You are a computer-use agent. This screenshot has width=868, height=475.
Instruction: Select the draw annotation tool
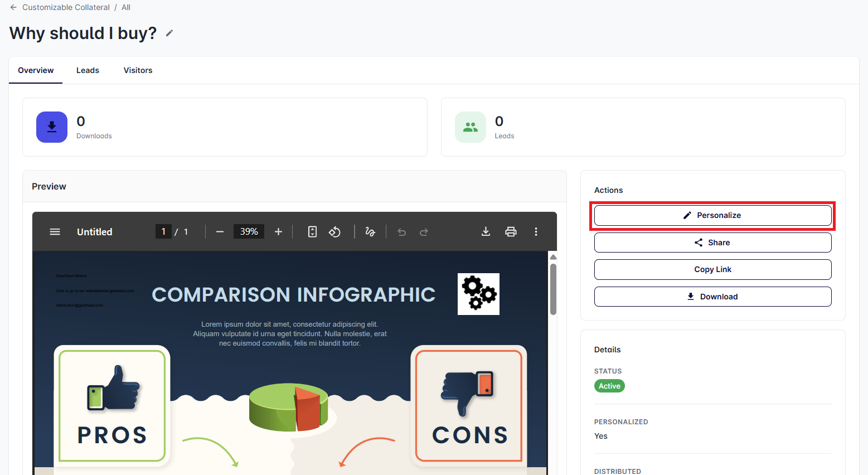tap(370, 232)
